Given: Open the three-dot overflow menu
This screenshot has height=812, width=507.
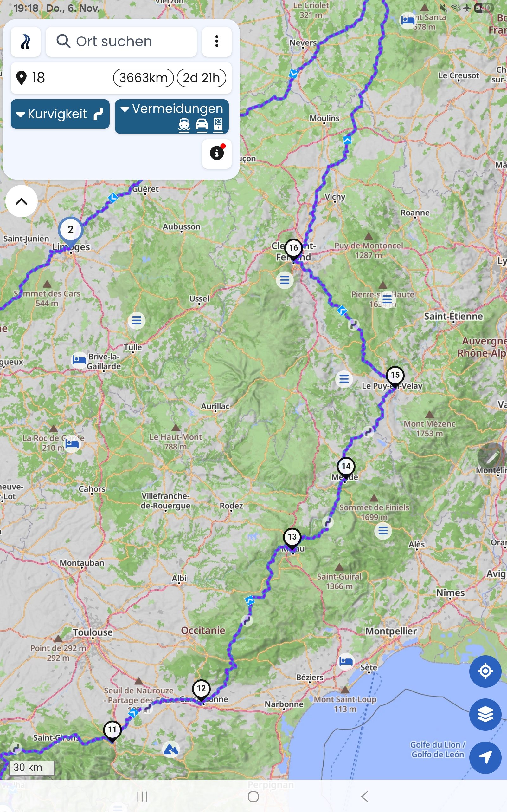Looking at the screenshot, I should click(x=217, y=42).
